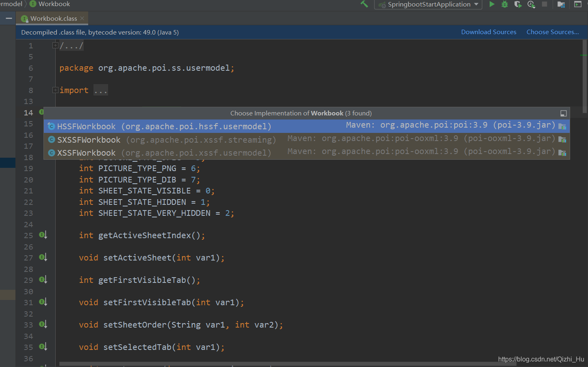Screen dimensions: 588x367
Task: Open the Project Structure folder icon
Action: tap(561, 4)
